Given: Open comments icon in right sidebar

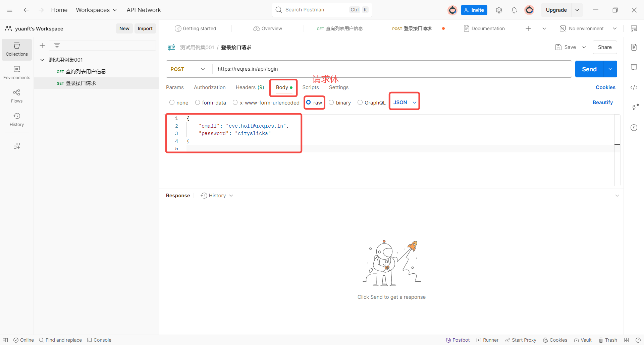Looking at the screenshot, I should (x=634, y=67).
